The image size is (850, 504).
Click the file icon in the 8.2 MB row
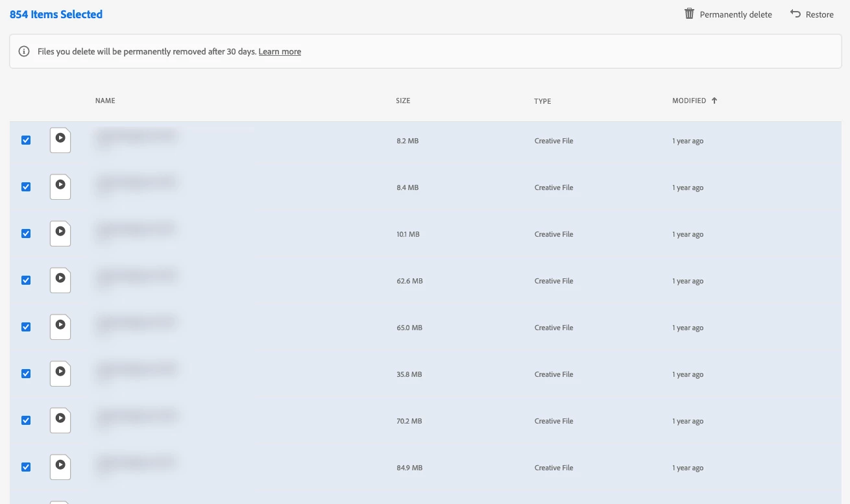click(x=60, y=140)
